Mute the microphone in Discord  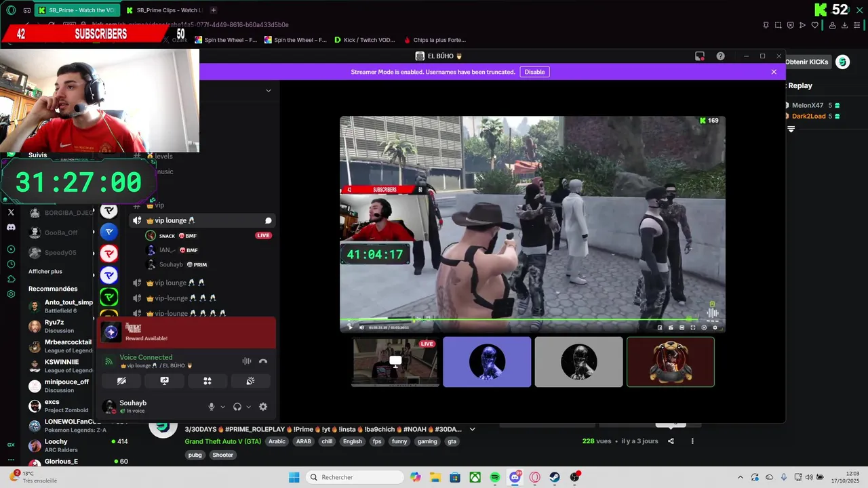pos(212,407)
